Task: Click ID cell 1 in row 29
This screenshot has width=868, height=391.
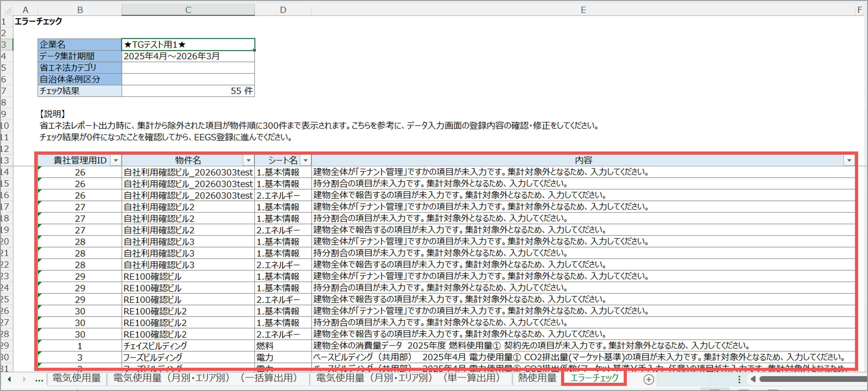Action: pyautogui.click(x=80, y=346)
